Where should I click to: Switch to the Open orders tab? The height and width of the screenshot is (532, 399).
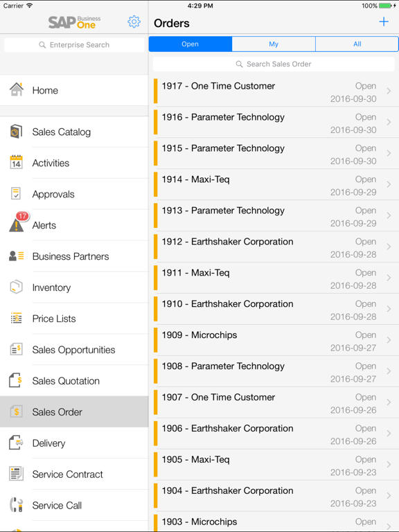(x=190, y=44)
